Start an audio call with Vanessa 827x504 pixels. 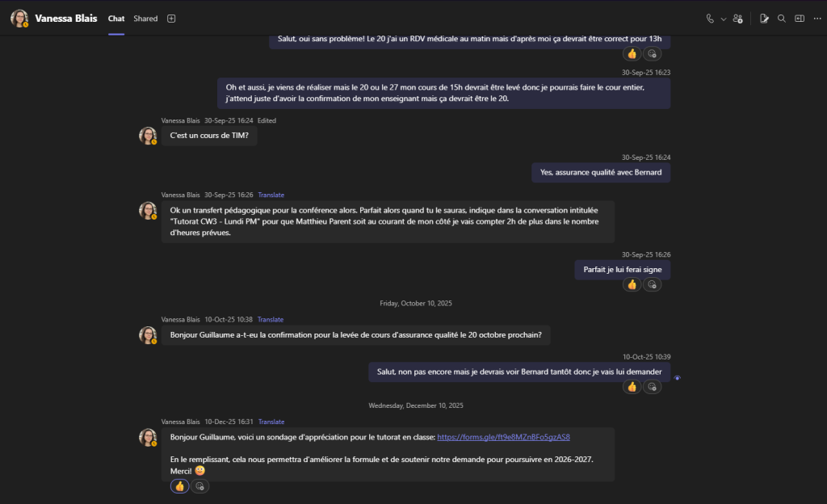(710, 19)
